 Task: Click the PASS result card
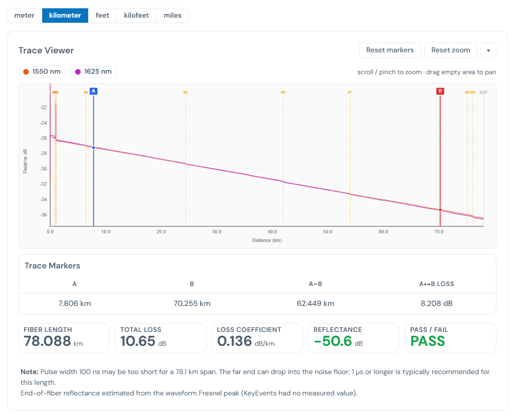coord(450,338)
